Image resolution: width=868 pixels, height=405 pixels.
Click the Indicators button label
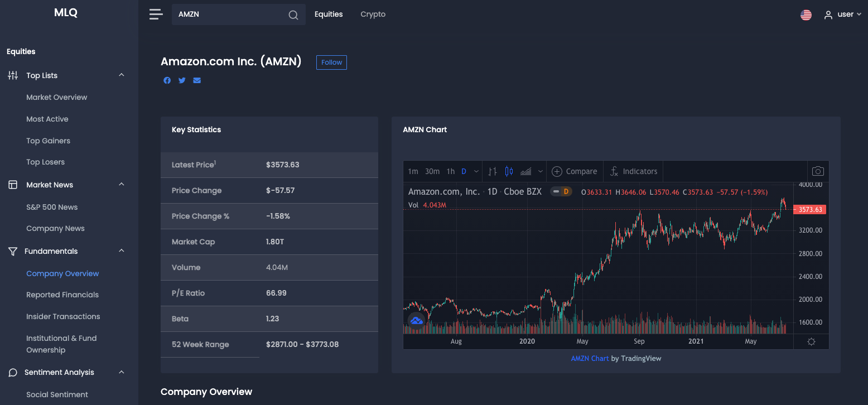pyautogui.click(x=640, y=171)
